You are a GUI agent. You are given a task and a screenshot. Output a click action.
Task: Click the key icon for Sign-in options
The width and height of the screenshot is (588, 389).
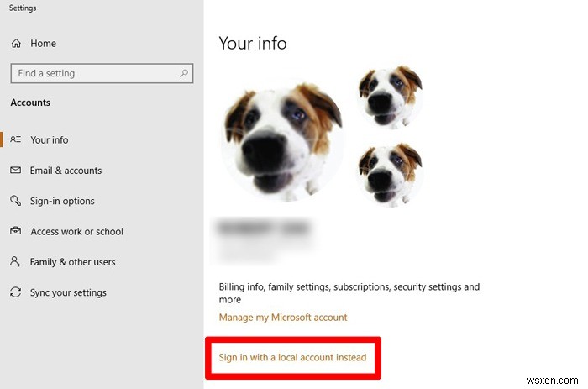15,201
